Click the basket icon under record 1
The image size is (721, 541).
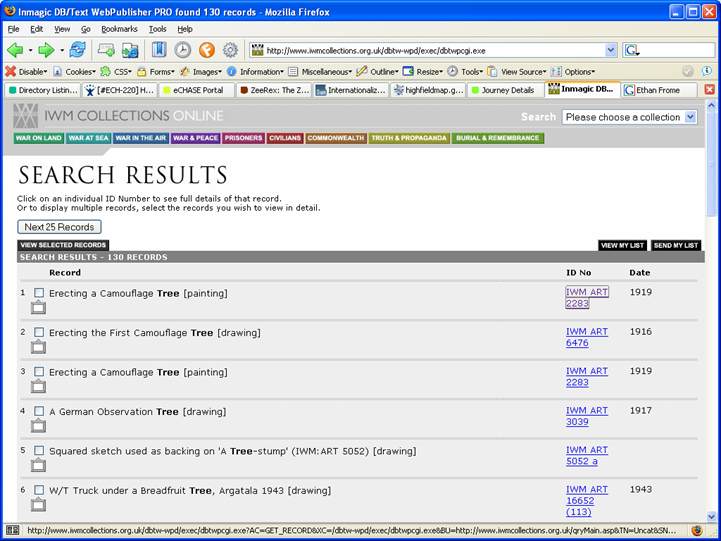[x=39, y=307]
